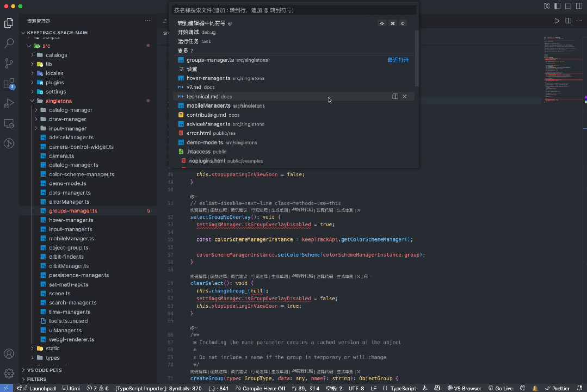This screenshot has height=392, width=587.
Task: Click 代码解释 code lens above selectGroupNoOverlay
Action: (x=199, y=210)
